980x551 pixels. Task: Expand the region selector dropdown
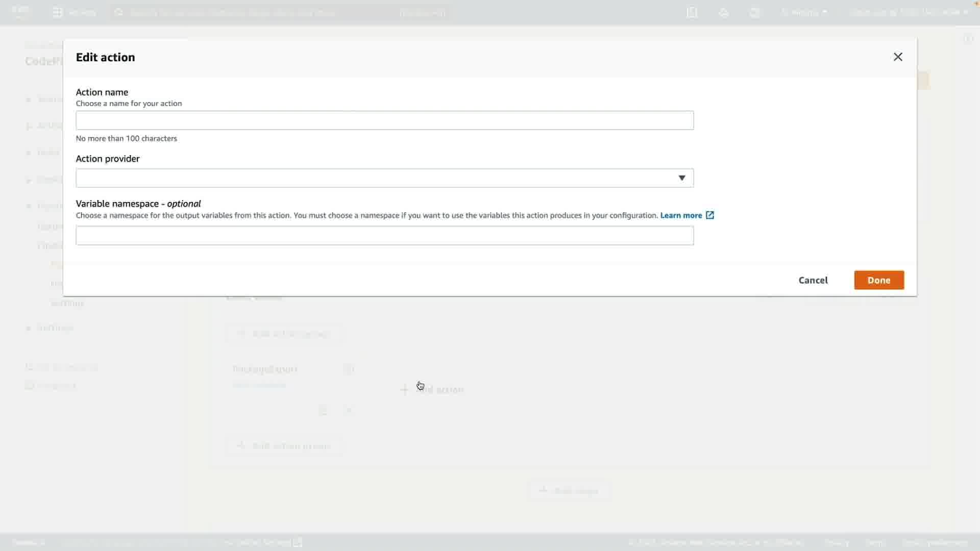tap(804, 13)
